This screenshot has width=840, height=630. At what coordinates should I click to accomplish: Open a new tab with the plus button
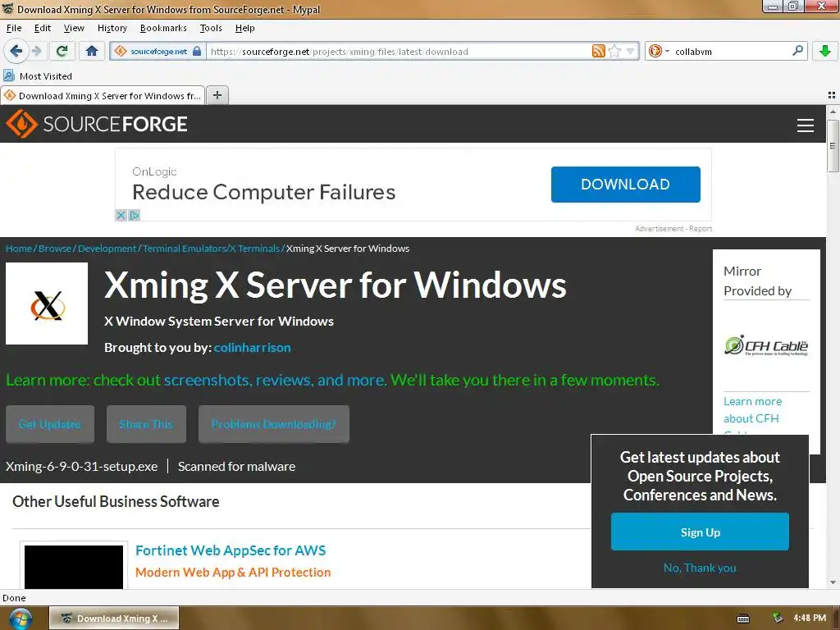click(x=217, y=95)
